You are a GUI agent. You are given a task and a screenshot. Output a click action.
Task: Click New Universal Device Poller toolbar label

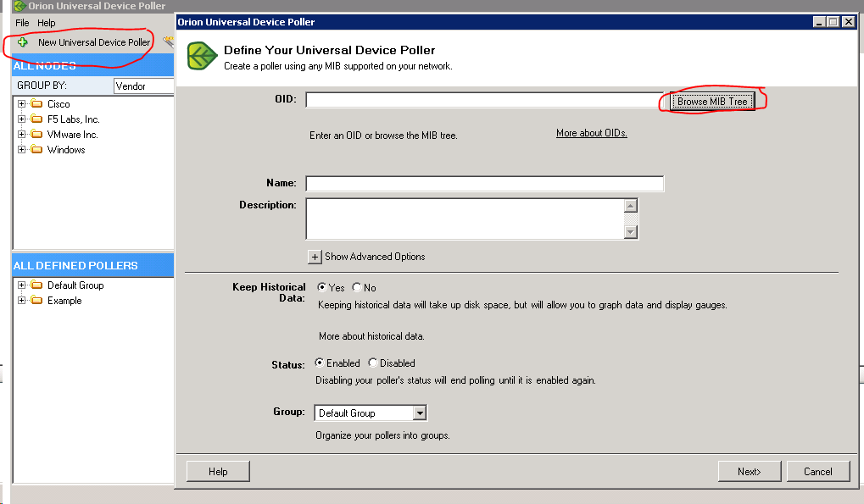point(94,42)
